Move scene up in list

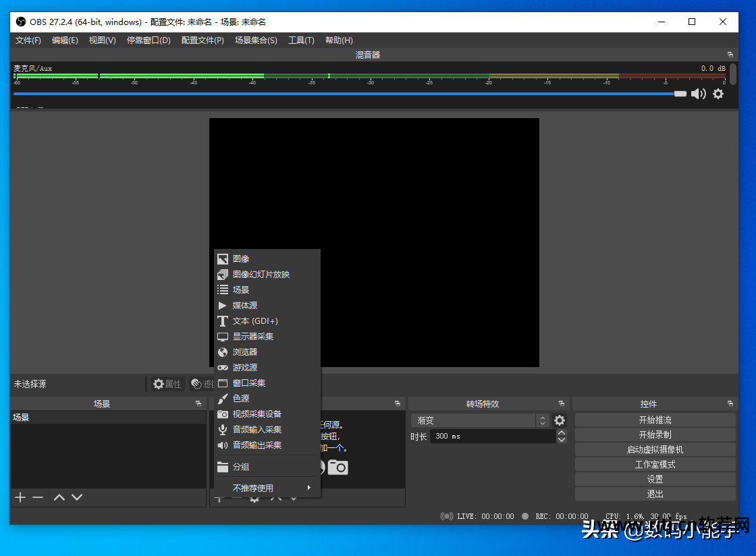point(59,497)
